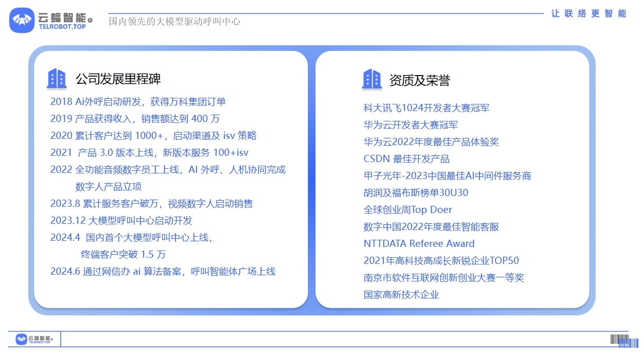Screen dimensions: 644x355
Task: Click the text 终端客户突破 1.5 万
Action: tap(123, 254)
